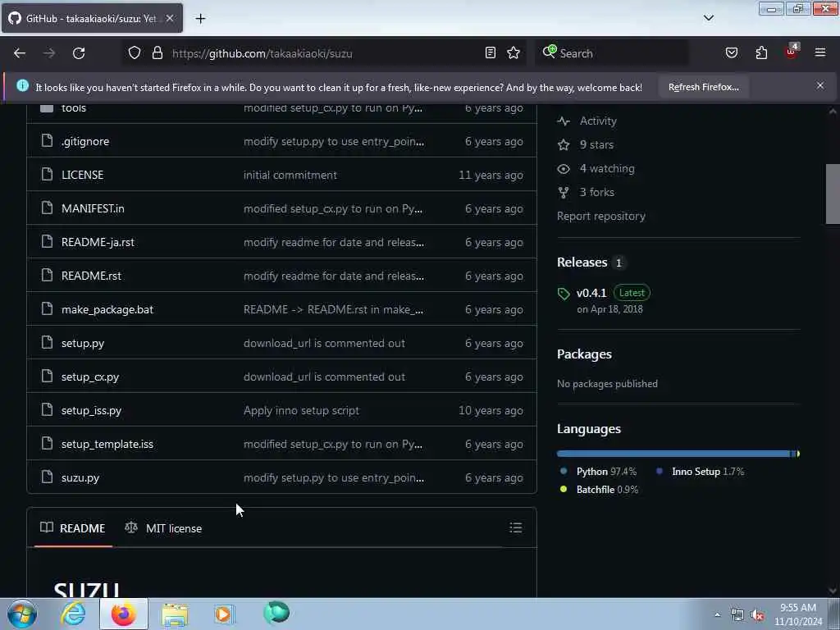The image size is (840, 630).
Task: Open a new tab with the plus icon
Action: click(200, 19)
